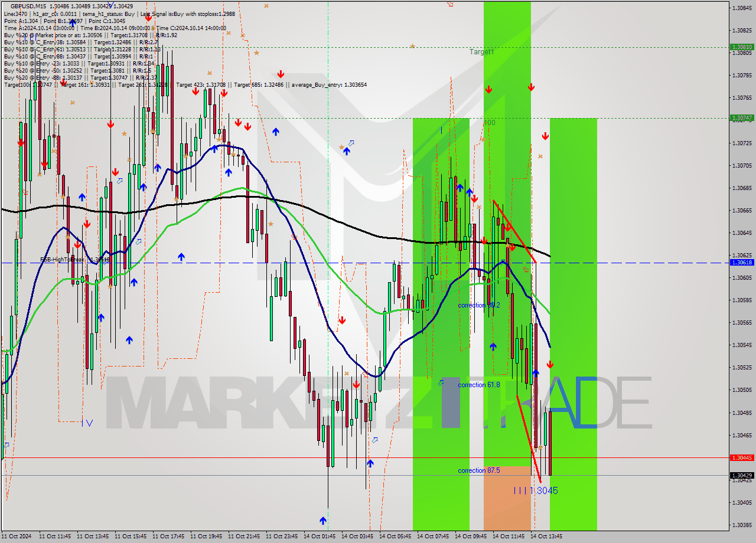Image resolution: width=756 pixels, height=543 pixels.
Task: Click the 1.30845 price axis value
Action: tap(742, 8)
